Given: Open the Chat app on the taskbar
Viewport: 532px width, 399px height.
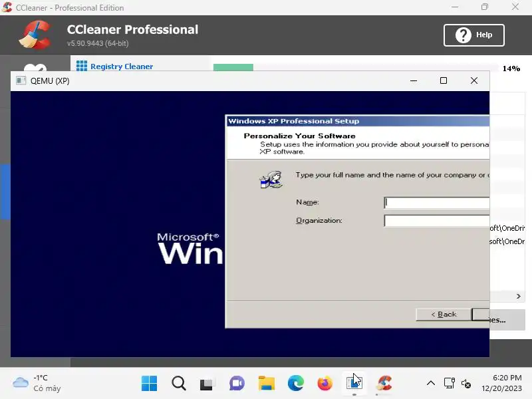Looking at the screenshot, I should 237,384.
